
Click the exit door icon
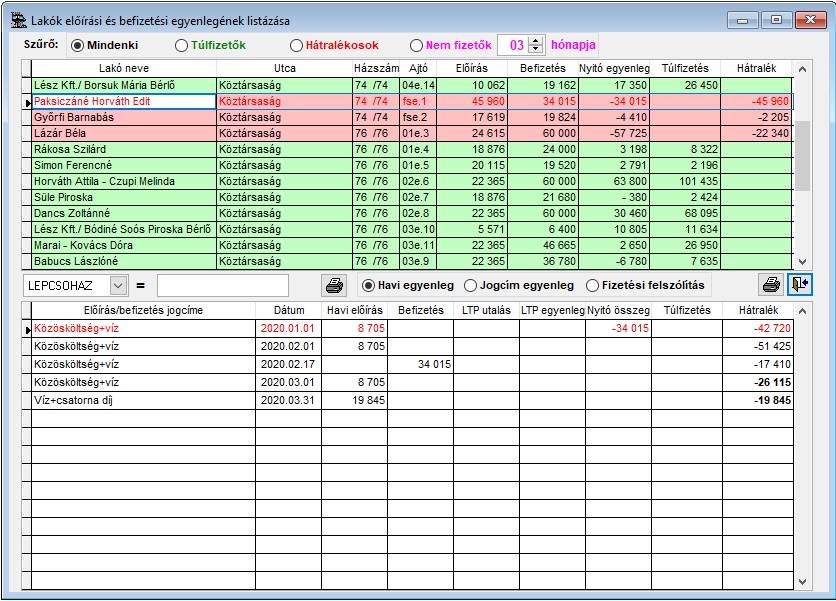799,285
